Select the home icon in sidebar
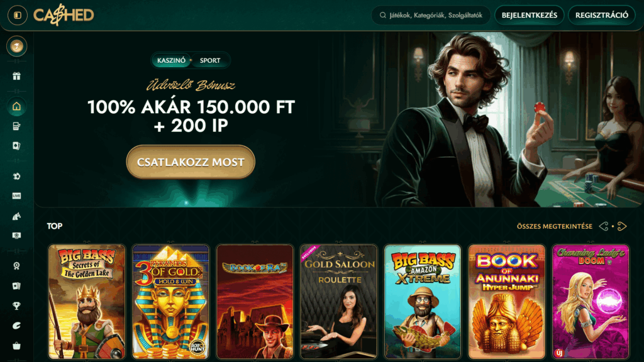This screenshot has width=644, height=362. click(x=16, y=107)
